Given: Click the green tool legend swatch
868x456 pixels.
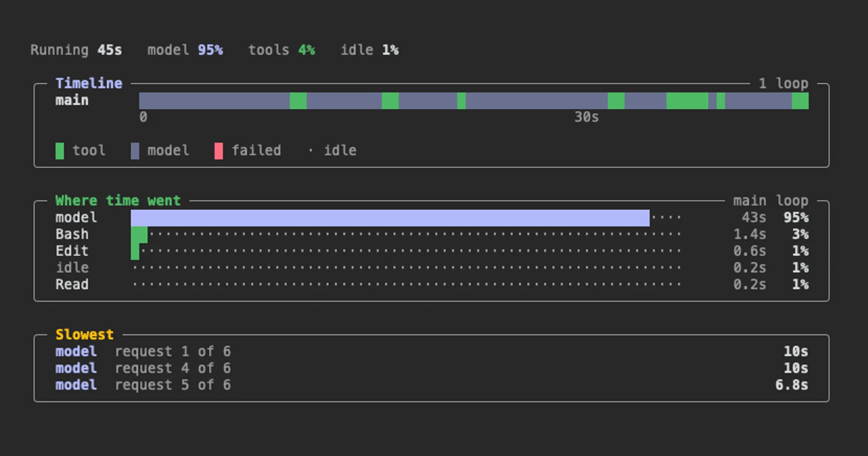Looking at the screenshot, I should click(59, 151).
